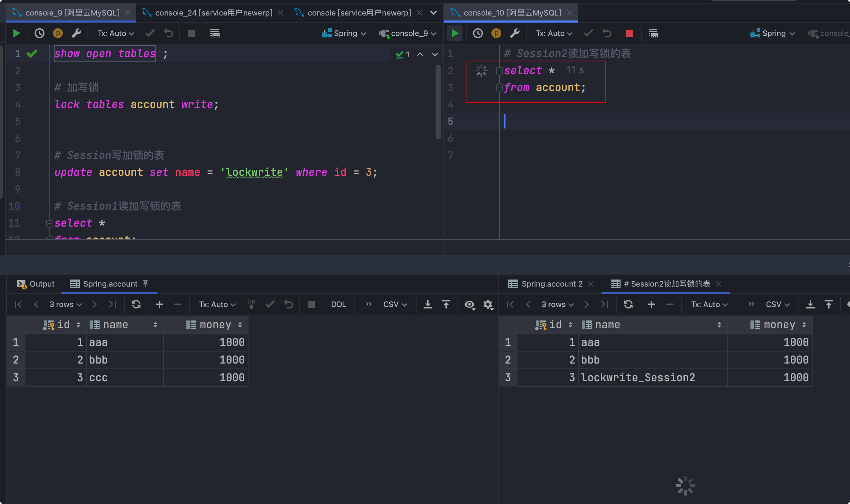
Task: Switch to the console_24 editor tab
Action: click(213, 13)
